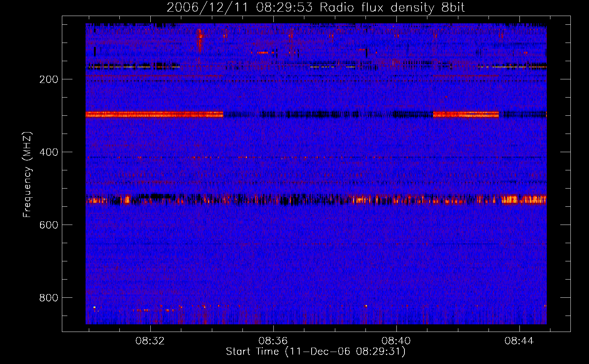Click the 'Start Time (11-Dec-06 08:29:31)' label

[x=316, y=352]
